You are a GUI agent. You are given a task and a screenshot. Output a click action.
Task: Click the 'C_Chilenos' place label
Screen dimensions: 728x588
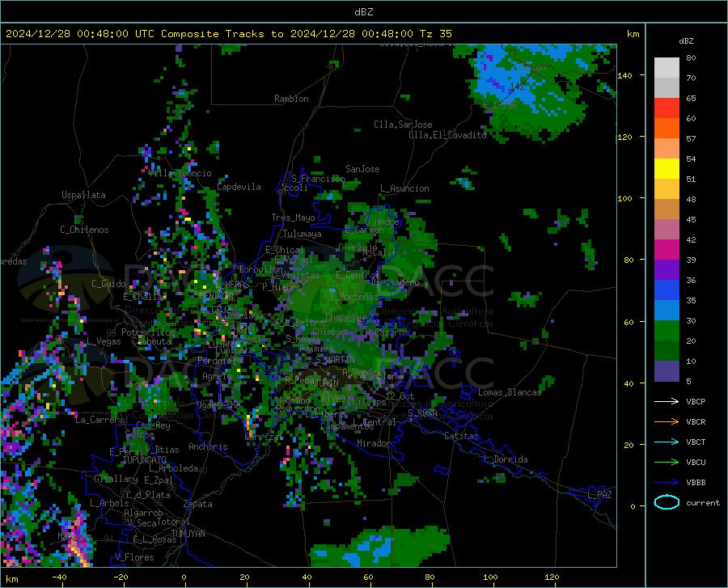[84, 229]
